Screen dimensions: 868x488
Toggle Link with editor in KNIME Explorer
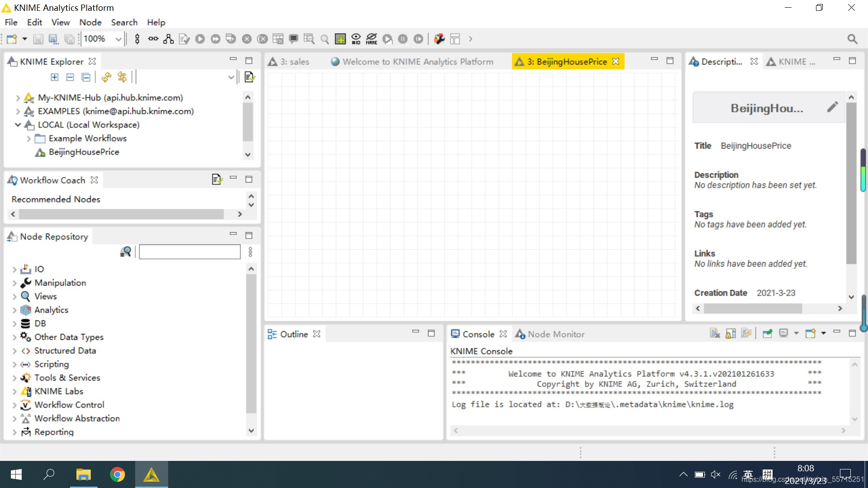[x=122, y=77]
